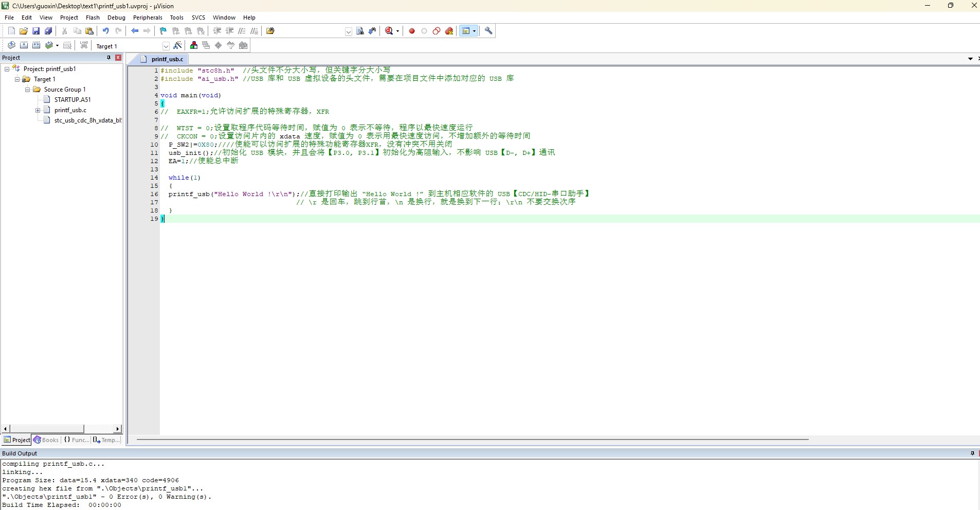Open Manage Project Items colored blocks icon
This screenshot has width=980, height=510.
coord(193,45)
